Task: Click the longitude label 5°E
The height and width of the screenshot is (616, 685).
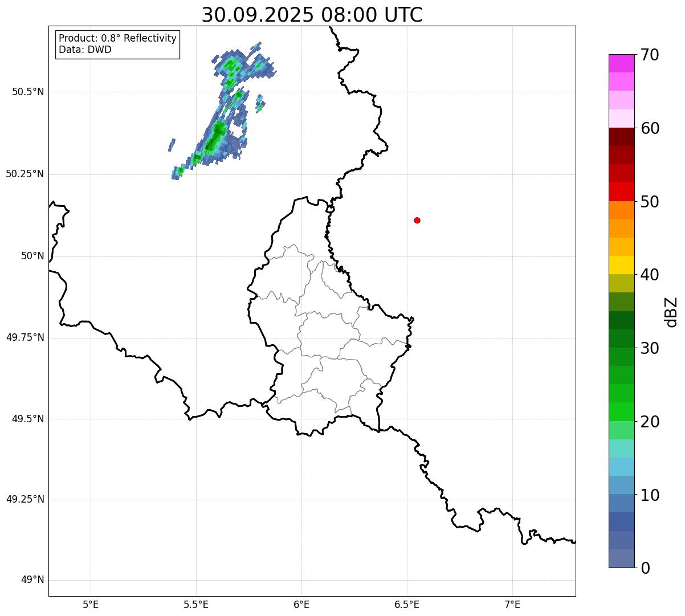Action: pos(91,604)
